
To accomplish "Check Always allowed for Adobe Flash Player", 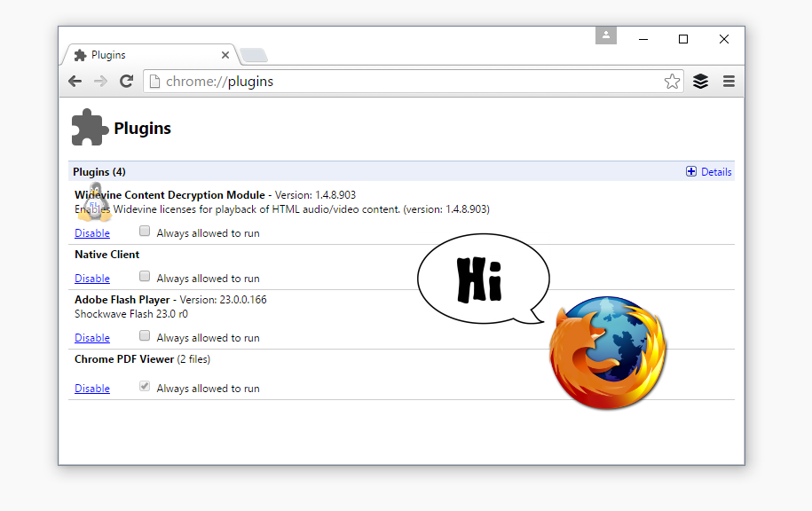I will coord(145,335).
